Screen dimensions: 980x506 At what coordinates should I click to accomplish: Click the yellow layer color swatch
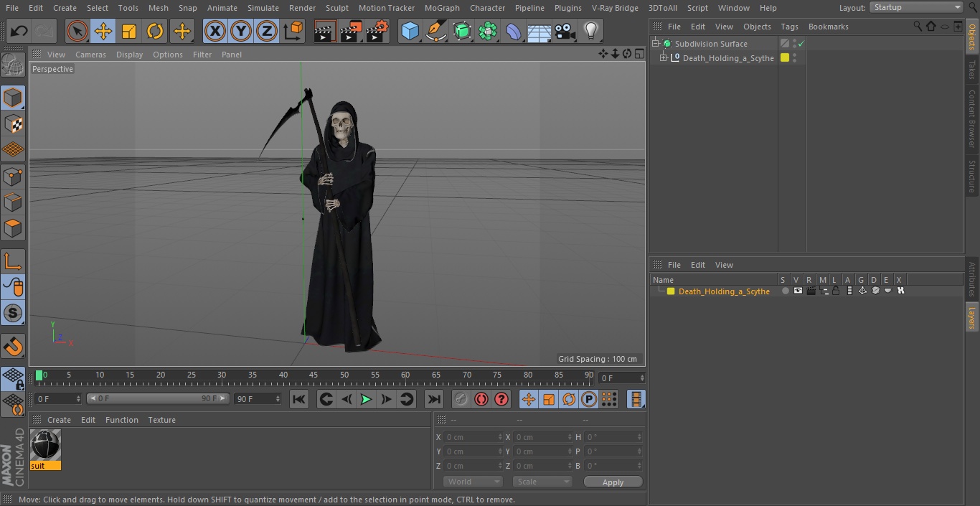(x=671, y=291)
